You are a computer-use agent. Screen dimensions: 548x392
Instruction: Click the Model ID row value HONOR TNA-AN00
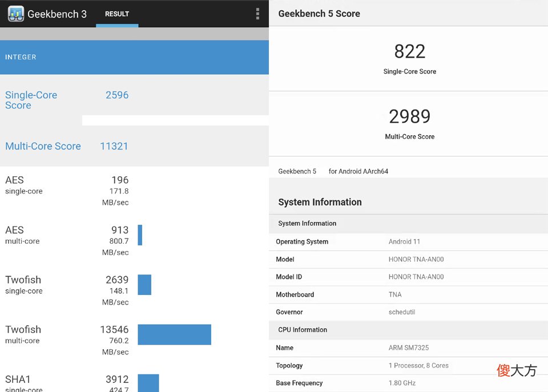click(x=416, y=277)
